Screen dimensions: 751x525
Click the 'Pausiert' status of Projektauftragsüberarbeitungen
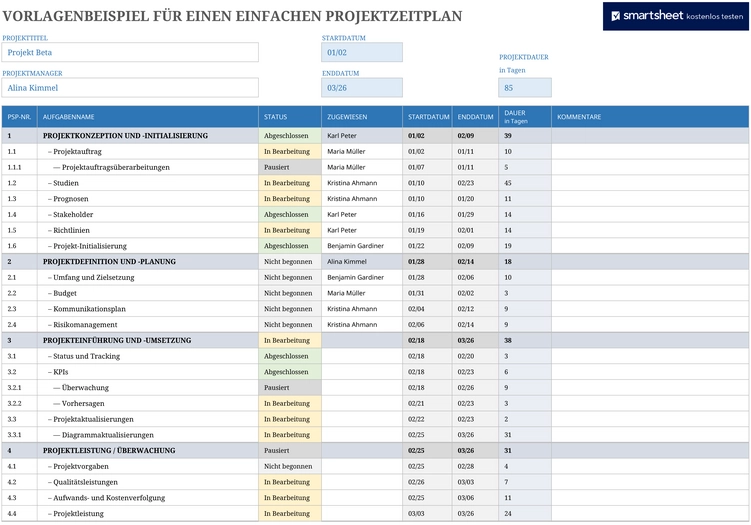[x=290, y=167]
